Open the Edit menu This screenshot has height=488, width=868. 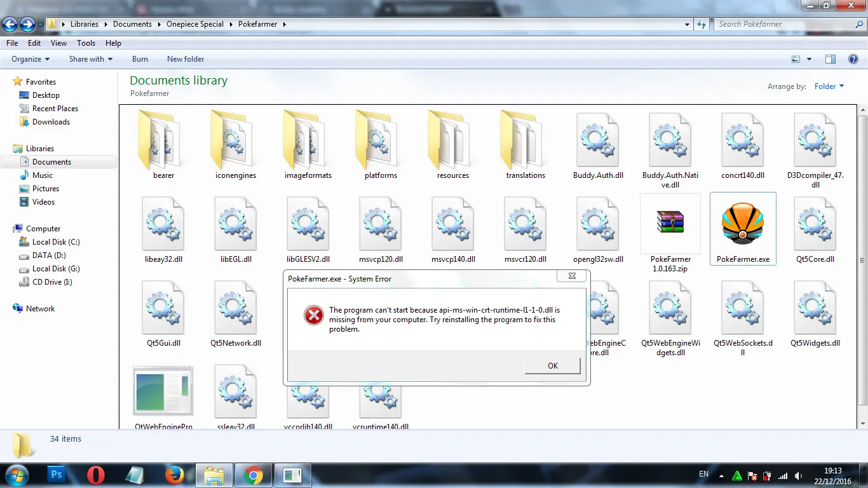tap(34, 43)
